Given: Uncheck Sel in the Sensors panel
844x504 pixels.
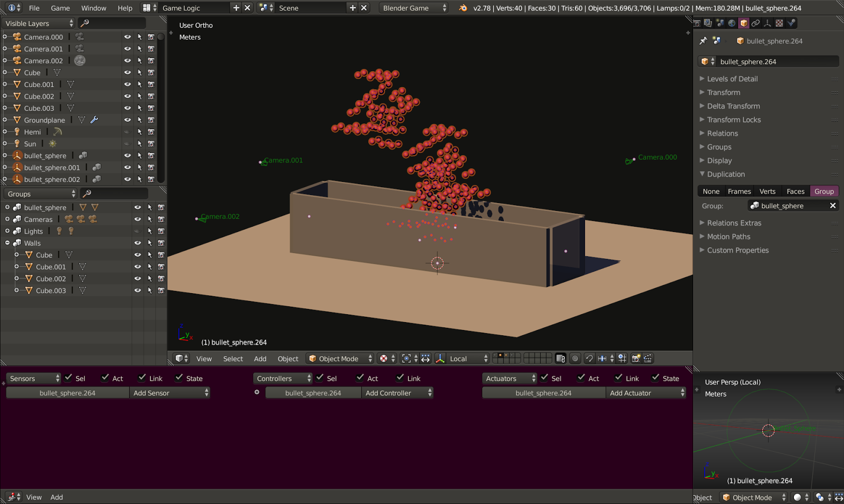Looking at the screenshot, I should pyautogui.click(x=68, y=378).
